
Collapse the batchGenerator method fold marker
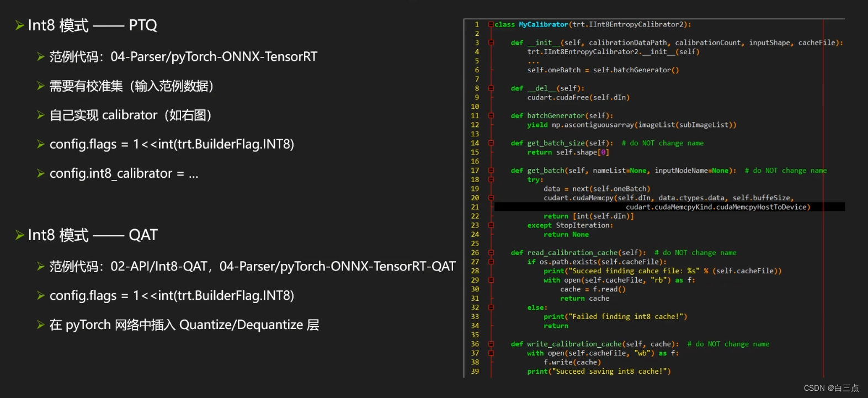[x=491, y=116]
